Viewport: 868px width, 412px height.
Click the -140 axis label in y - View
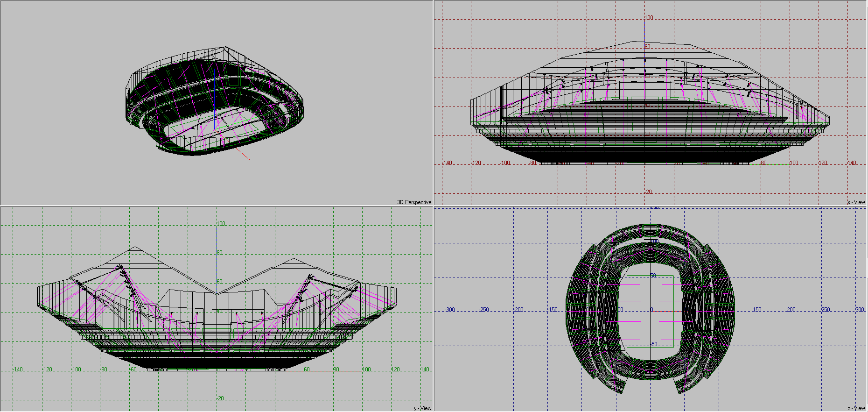pyautogui.click(x=17, y=369)
